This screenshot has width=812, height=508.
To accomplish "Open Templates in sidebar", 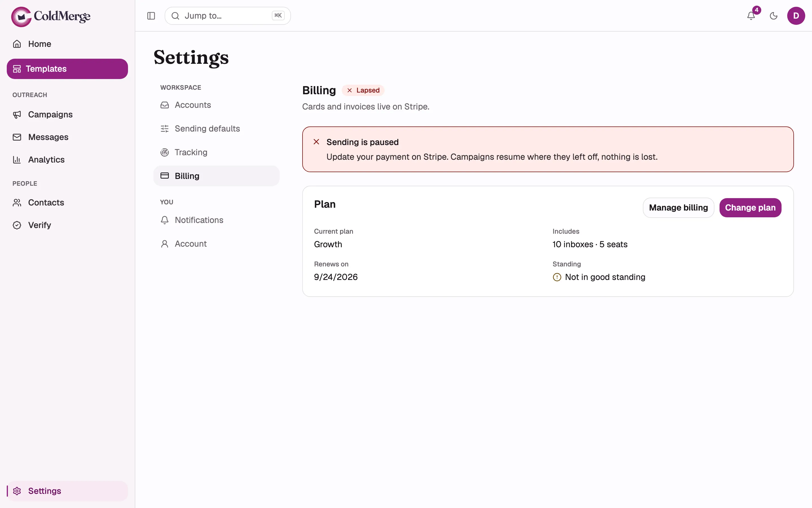I will 67,69.
